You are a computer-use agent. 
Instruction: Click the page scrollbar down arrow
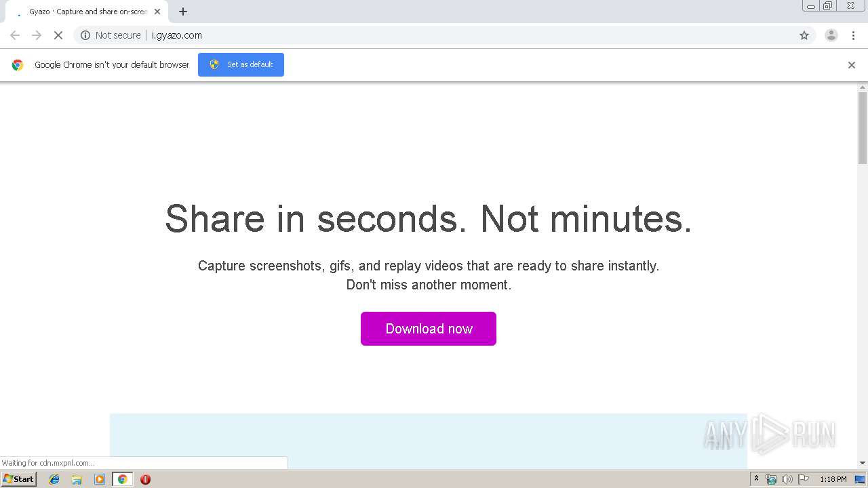point(863,463)
